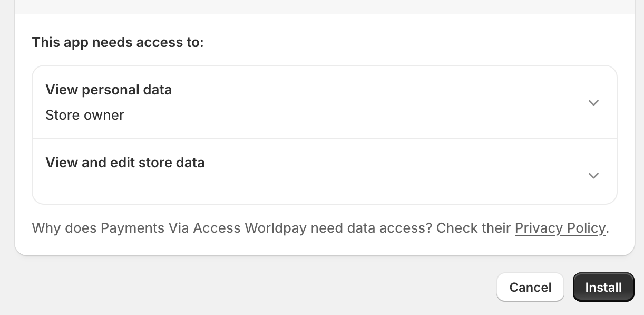Open the Privacy Policy link
Screen dimensions: 644x315
pos(560,228)
